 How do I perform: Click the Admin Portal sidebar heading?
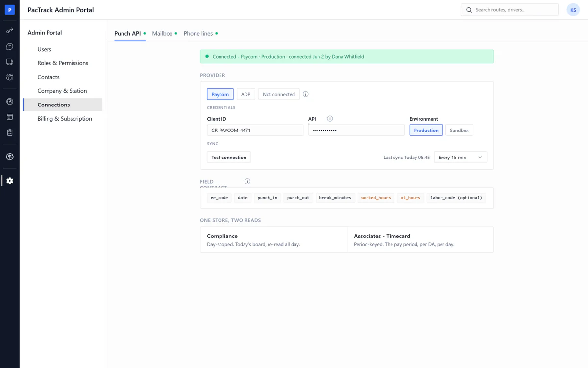coord(45,33)
